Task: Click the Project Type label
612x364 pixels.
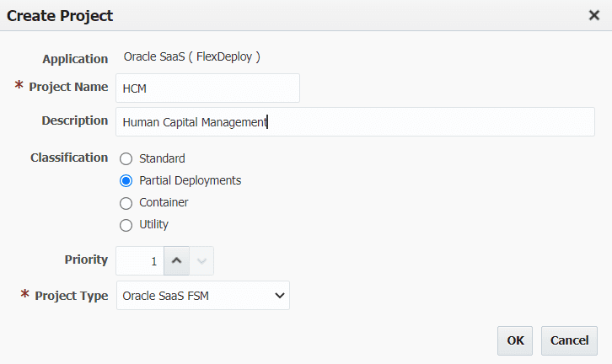Action: (72, 296)
